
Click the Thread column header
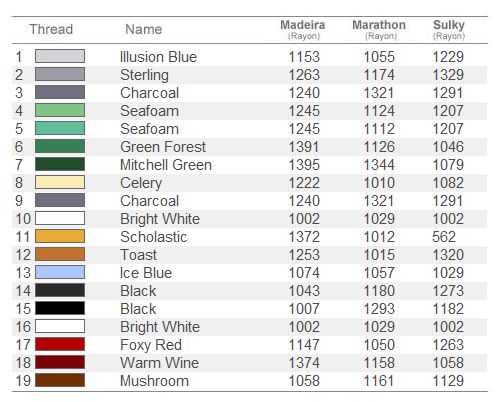[51, 29]
